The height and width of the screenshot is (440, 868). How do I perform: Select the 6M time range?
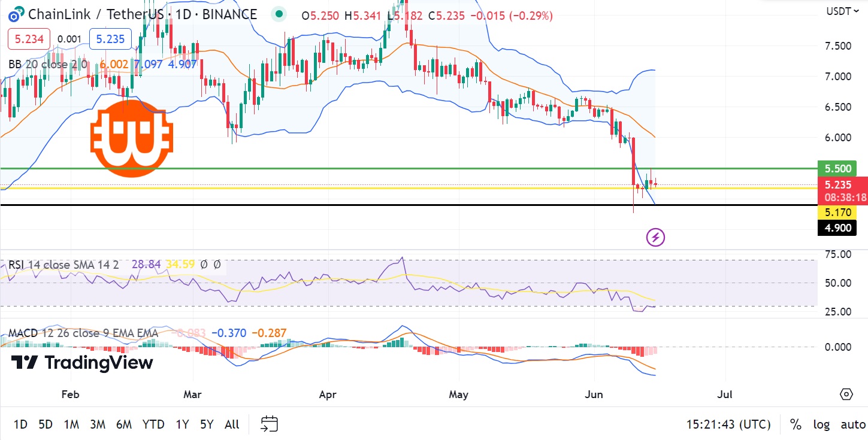124,424
